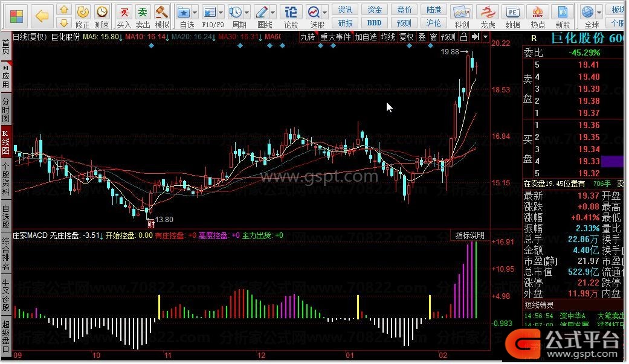Click the BBD button
The width and height of the screenshot is (629, 364).
375,24
